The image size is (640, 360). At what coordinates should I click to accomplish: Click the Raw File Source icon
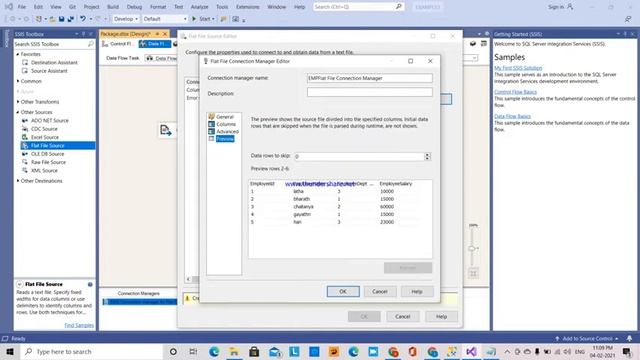coord(25,162)
